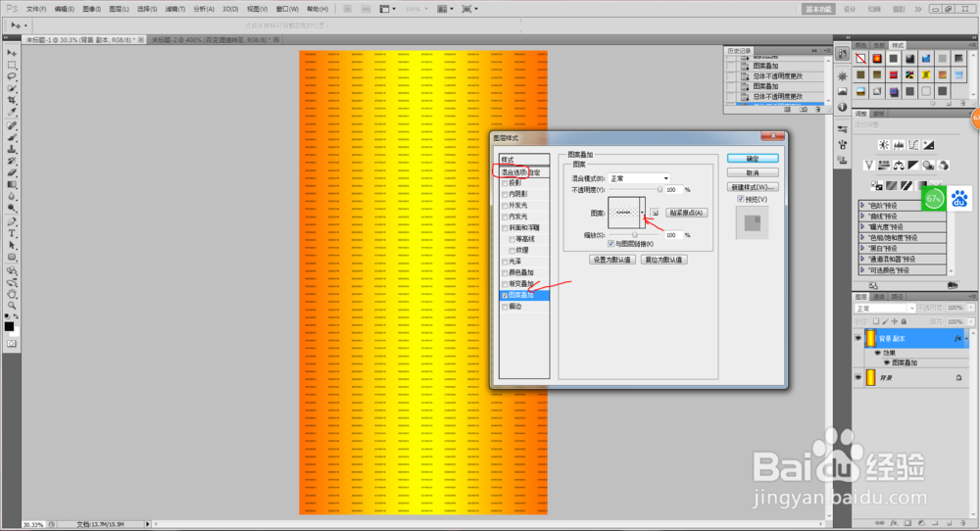Select the Clone Stamp tool

[x=12, y=149]
